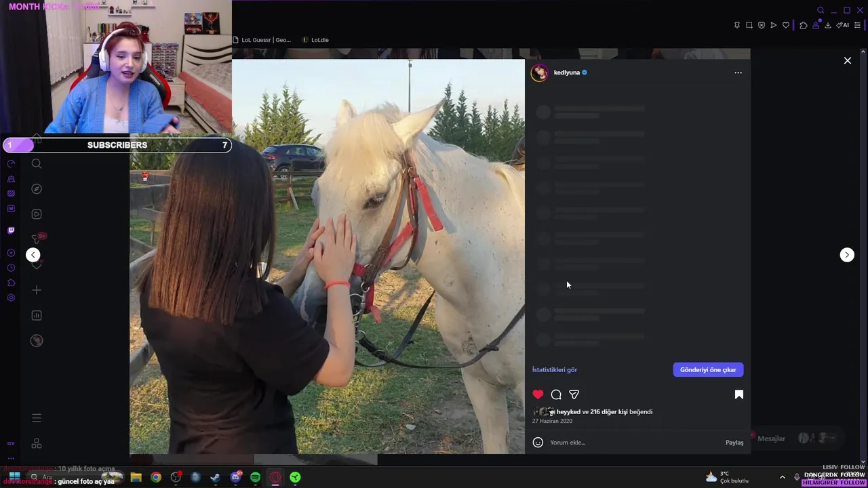Share the post with the send icon
Image resolution: width=868 pixels, height=488 pixels.
(x=574, y=394)
